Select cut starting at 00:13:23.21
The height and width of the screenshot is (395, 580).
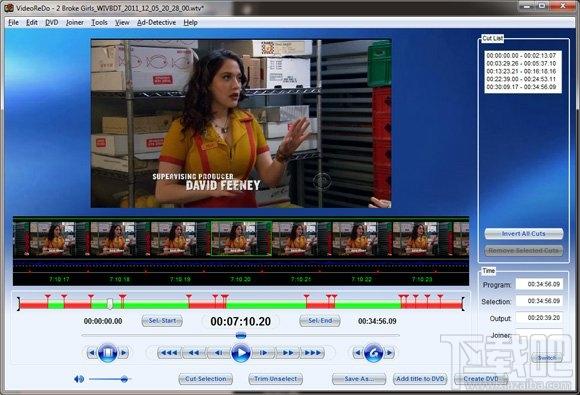tap(521, 71)
